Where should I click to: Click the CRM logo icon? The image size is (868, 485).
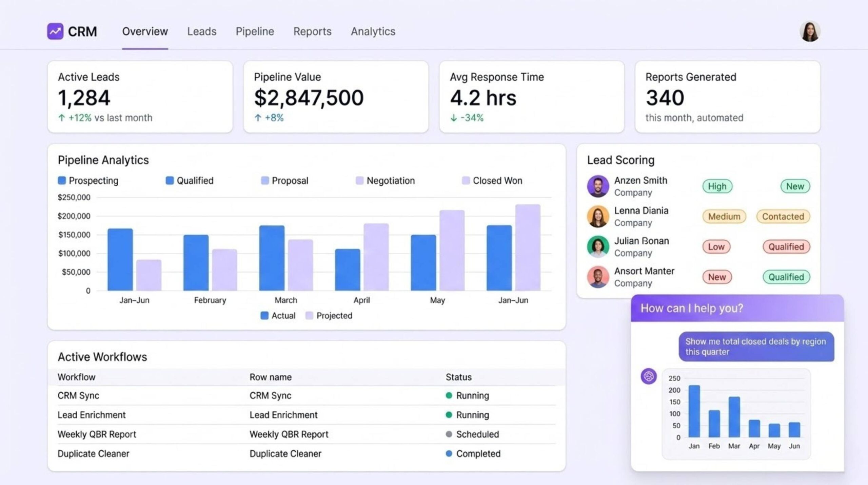[x=55, y=32]
